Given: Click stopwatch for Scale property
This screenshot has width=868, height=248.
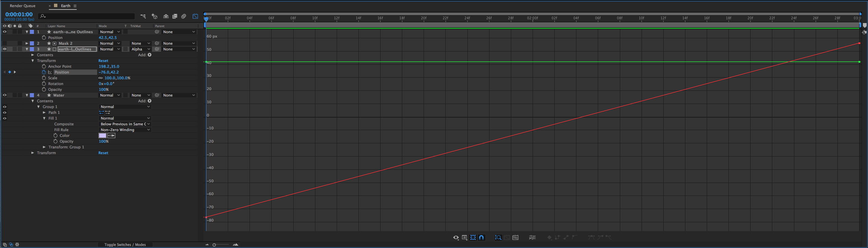Looking at the screenshot, I should (44, 78).
